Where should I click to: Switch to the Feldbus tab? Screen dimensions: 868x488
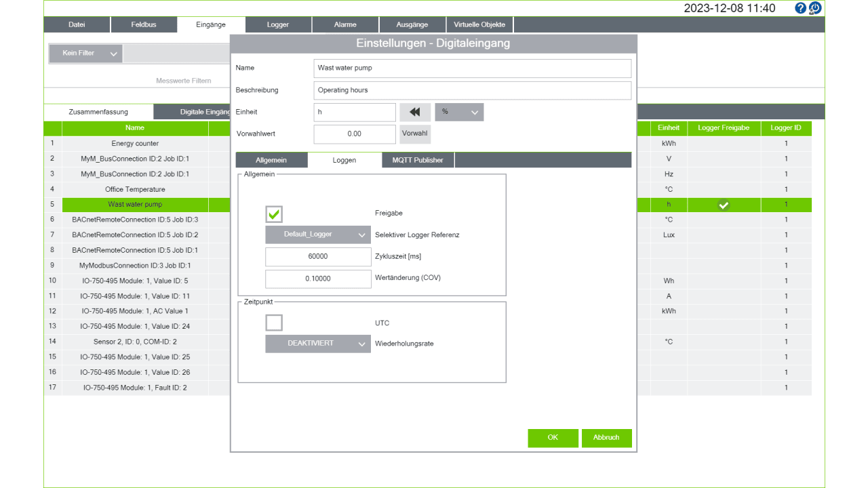pos(144,25)
